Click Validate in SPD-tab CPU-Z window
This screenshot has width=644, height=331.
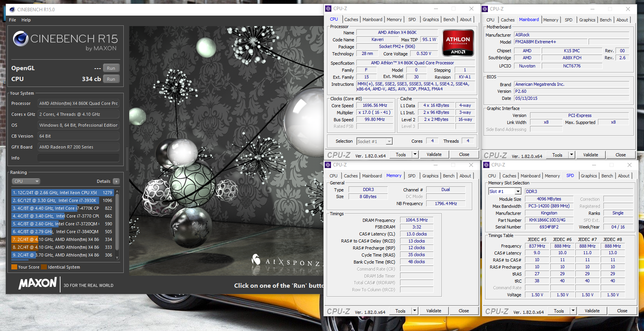[592, 311]
